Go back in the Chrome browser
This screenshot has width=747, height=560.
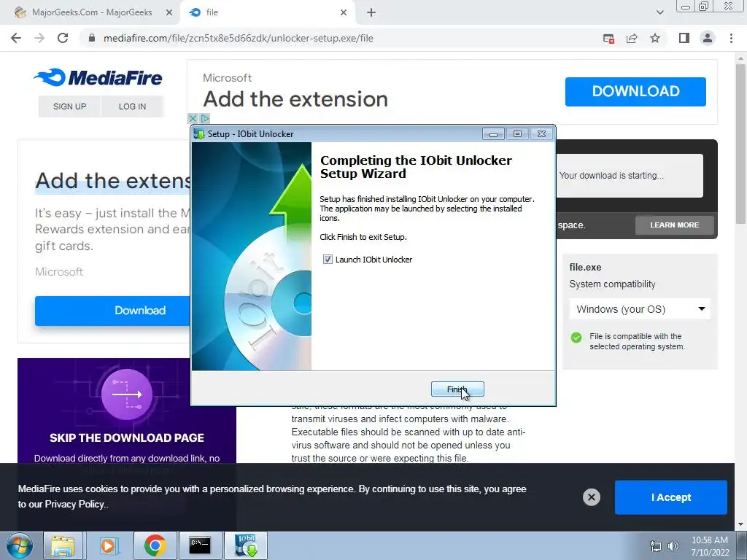pos(16,38)
